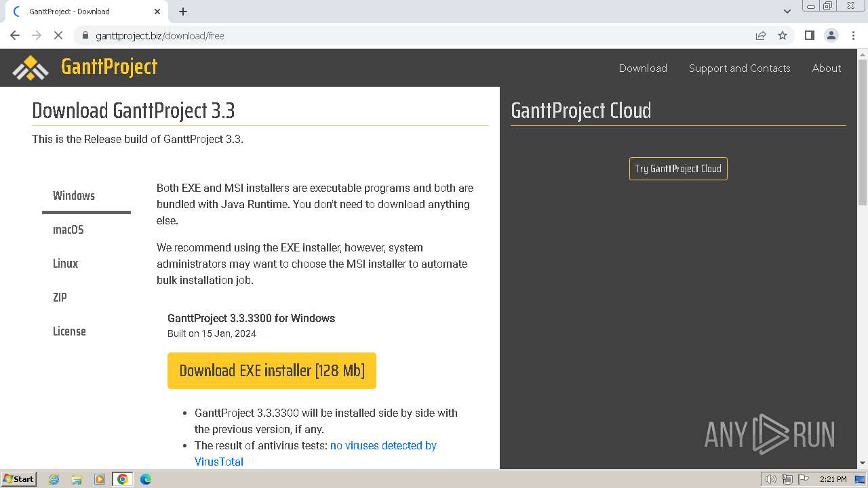The width and height of the screenshot is (868, 488).
Task: Click Download EXE installer [128 Mb]
Action: (272, 371)
